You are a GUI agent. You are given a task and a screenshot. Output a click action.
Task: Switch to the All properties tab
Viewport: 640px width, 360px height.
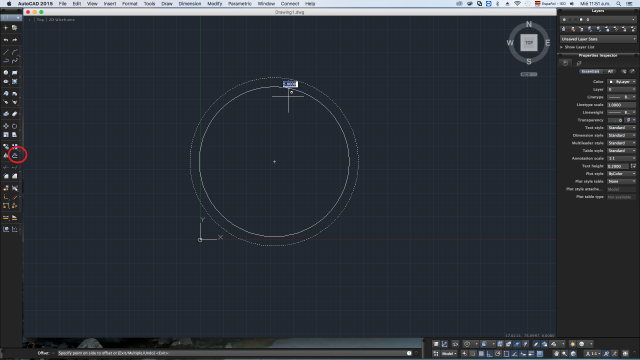[x=610, y=71]
